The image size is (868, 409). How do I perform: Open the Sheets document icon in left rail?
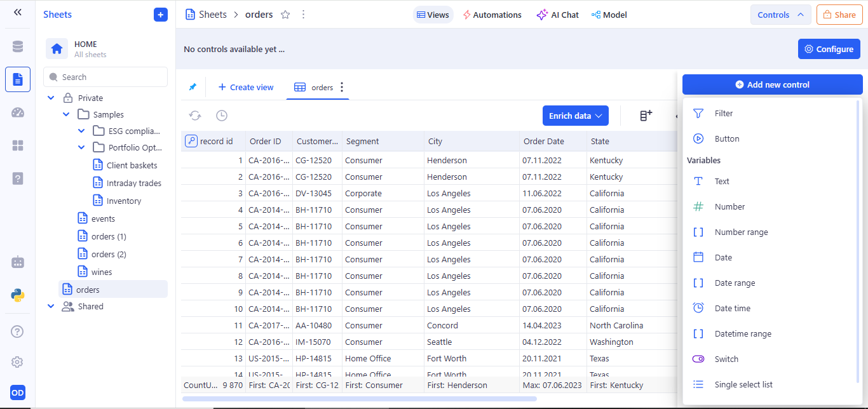(x=18, y=79)
